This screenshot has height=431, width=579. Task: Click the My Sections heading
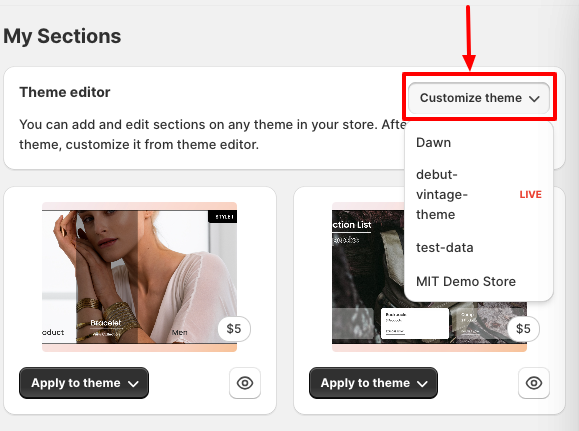(x=62, y=36)
